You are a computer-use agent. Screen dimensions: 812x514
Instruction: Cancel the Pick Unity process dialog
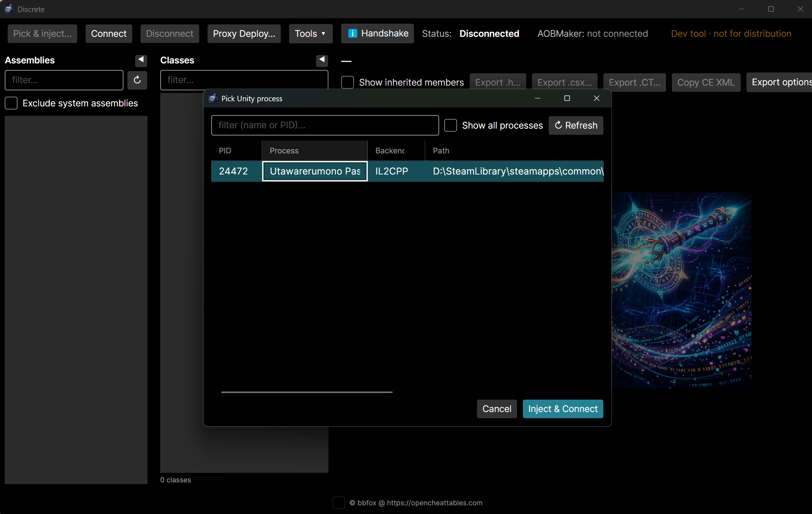(497, 409)
